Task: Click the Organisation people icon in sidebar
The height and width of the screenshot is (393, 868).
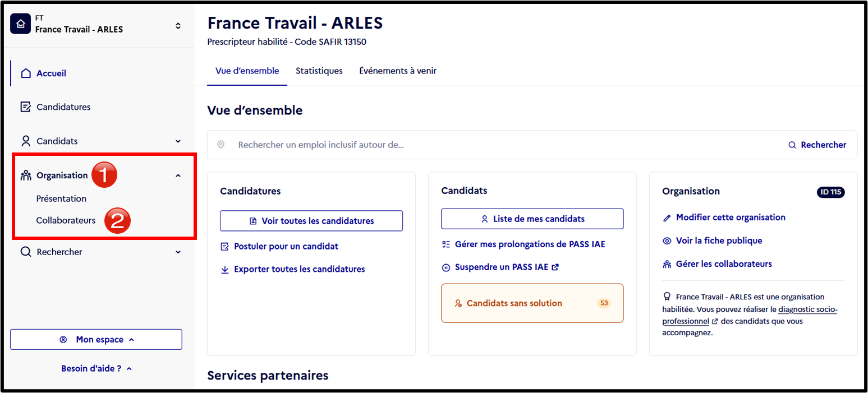Action: click(26, 175)
